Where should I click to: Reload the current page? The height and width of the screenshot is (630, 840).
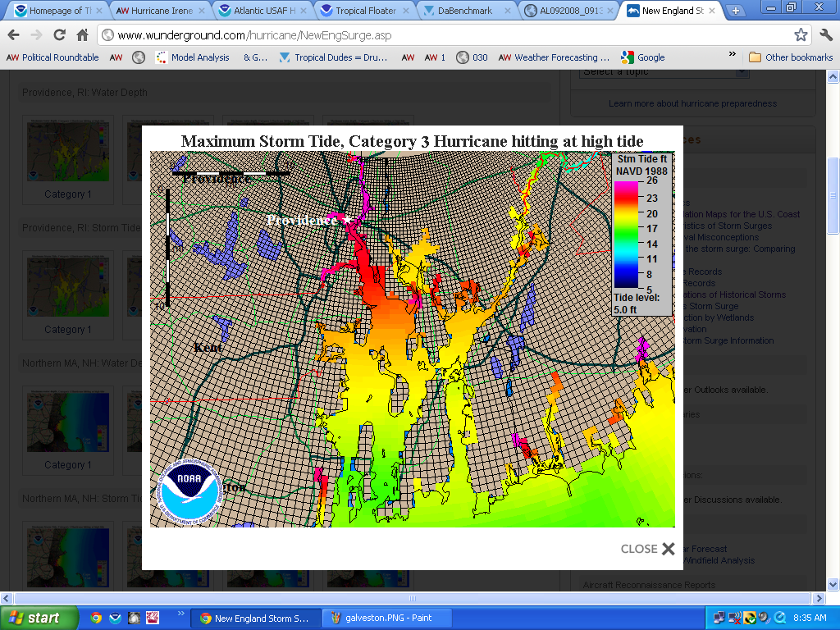coord(59,35)
